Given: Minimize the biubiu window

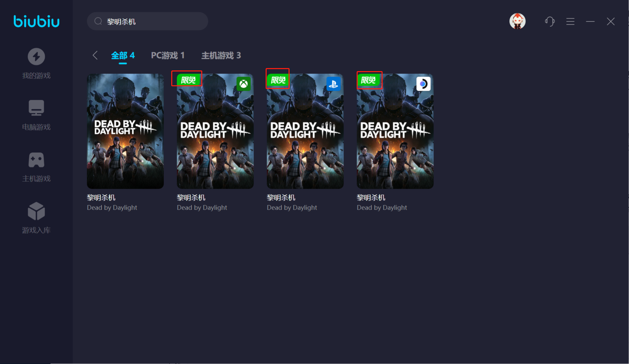Looking at the screenshot, I should click(590, 22).
